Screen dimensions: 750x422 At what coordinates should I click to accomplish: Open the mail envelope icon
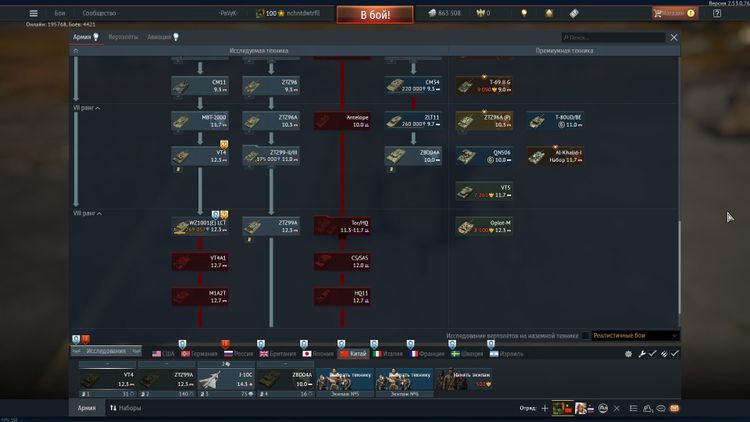tap(675, 409)
